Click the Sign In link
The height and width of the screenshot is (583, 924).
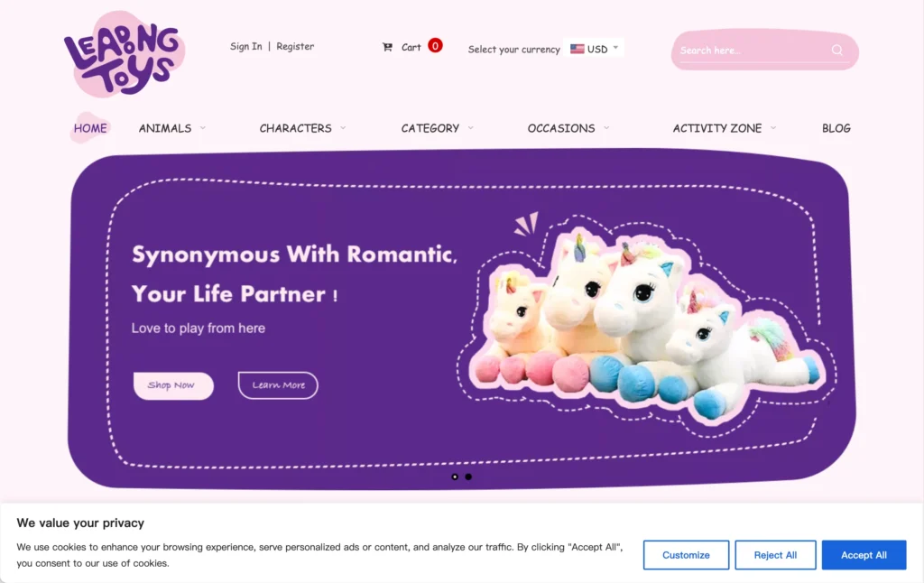[x=245, y=46]
